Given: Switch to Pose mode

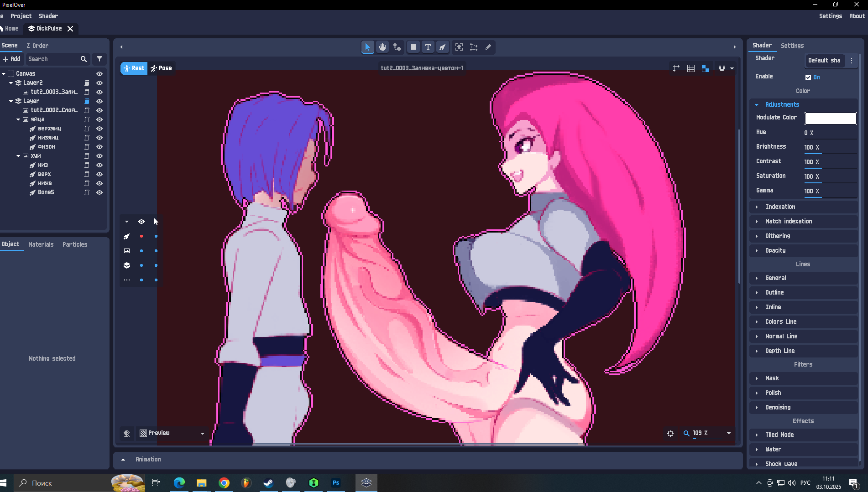Looking at the screenshot, I should coord(162,68).
